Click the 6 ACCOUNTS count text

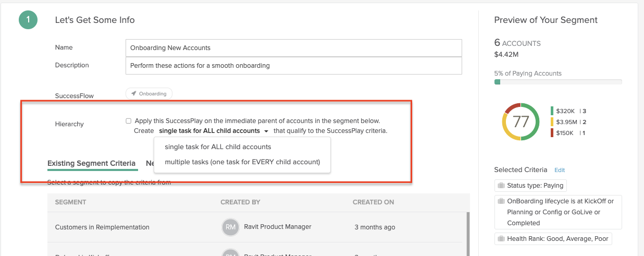pos(517,43)
